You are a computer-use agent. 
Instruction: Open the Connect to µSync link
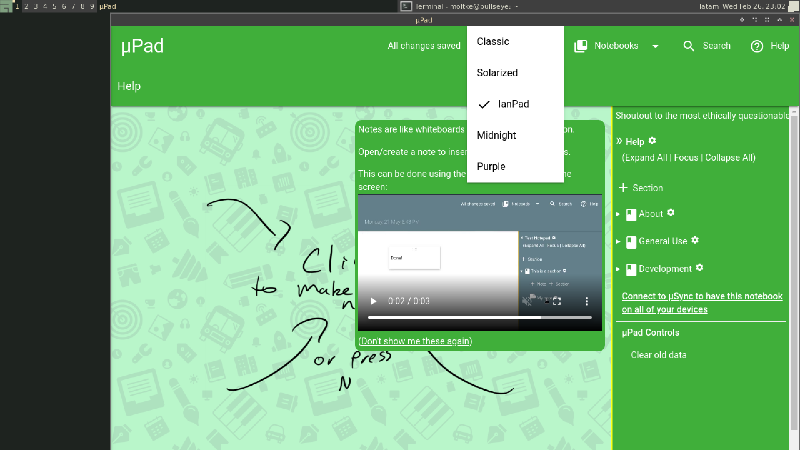coord(702,303)
